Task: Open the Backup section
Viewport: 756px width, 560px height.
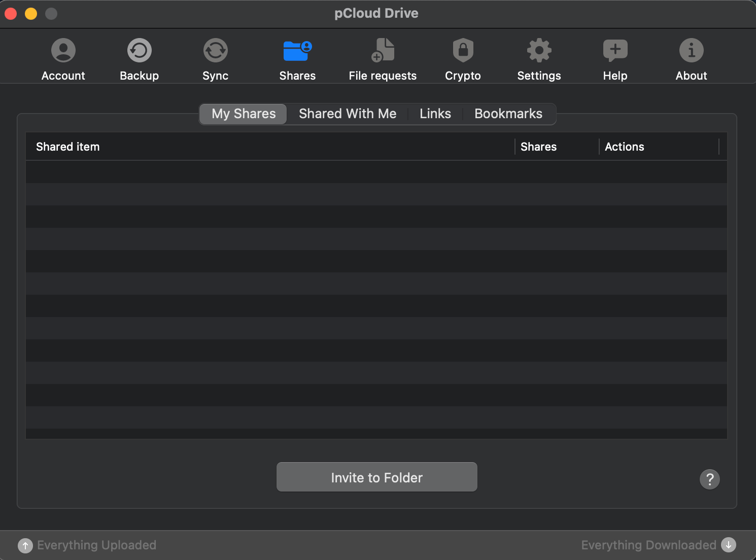Action: pyautogui.click(x=140, y=59)
